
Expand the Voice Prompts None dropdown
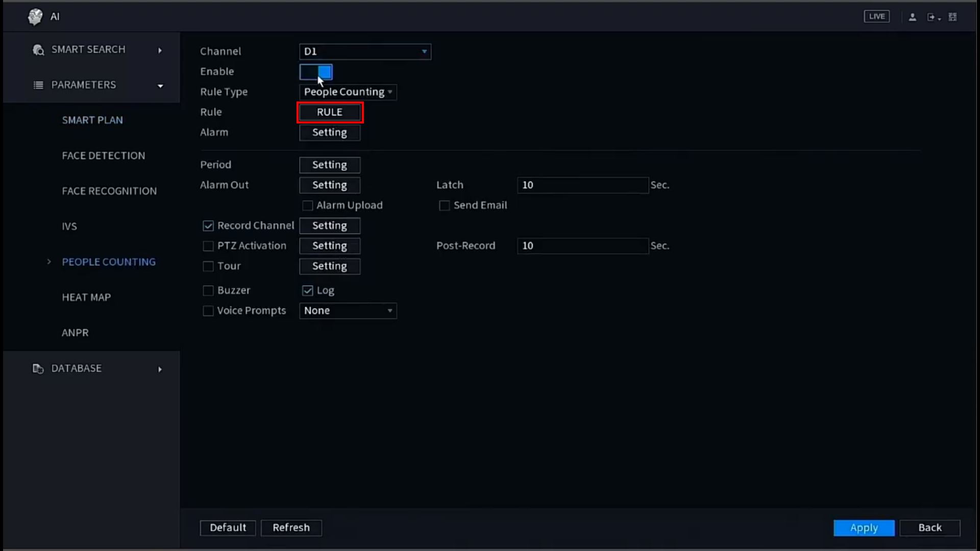coord(348,311)
